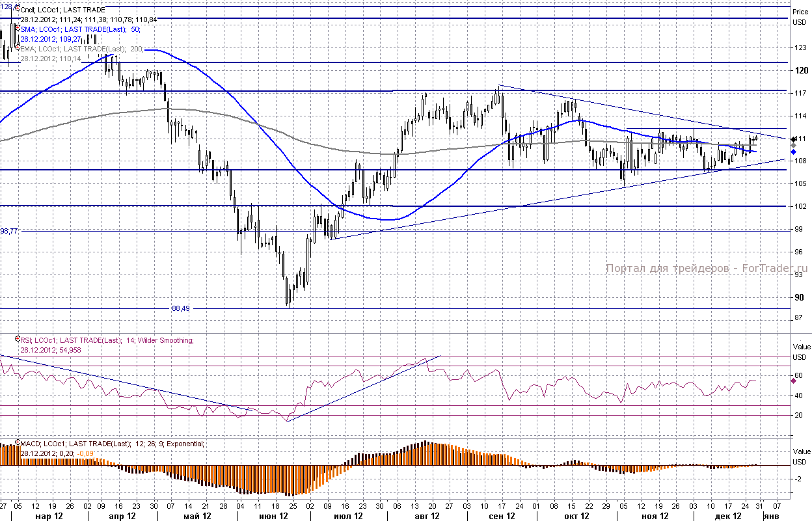The width and height of the screenshot is (812, 523).
Task: Click the EMA value 110,14 line
Action: 51,59
